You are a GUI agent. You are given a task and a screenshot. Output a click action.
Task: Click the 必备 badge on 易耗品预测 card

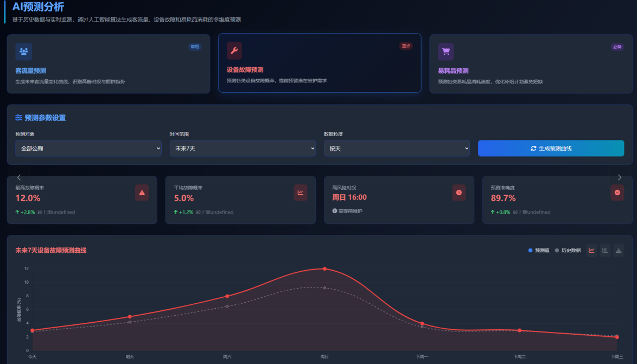[617, 47]
